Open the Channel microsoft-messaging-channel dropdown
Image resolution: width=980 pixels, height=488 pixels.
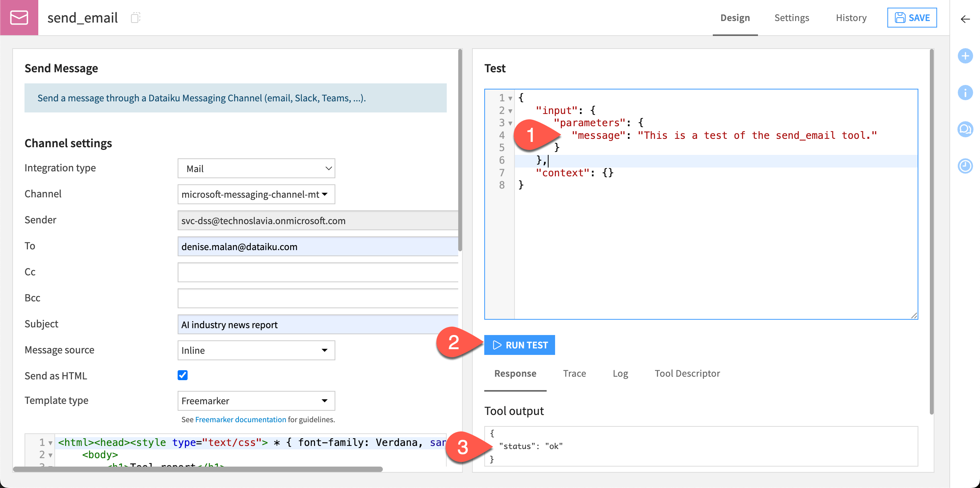(x=256, y=194)
